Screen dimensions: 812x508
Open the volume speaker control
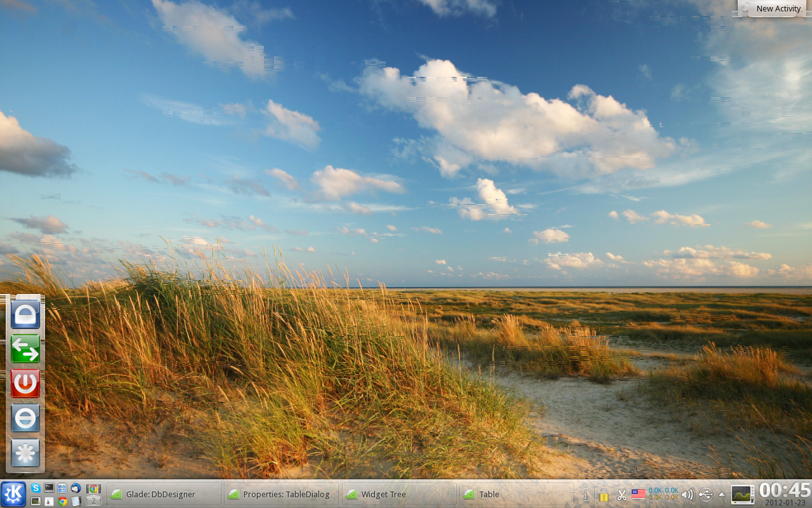(x=688, y=495)
